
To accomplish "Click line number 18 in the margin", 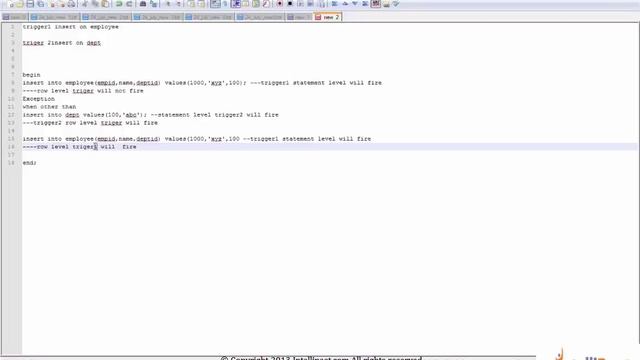I will click(12, 162).
